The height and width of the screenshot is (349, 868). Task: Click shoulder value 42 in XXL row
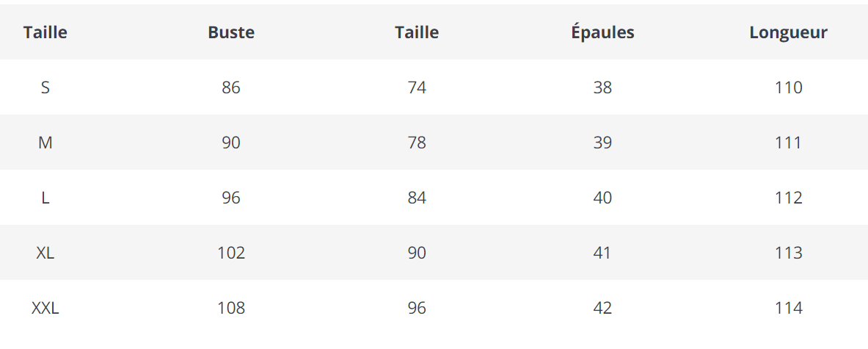[x=602, y=308]
